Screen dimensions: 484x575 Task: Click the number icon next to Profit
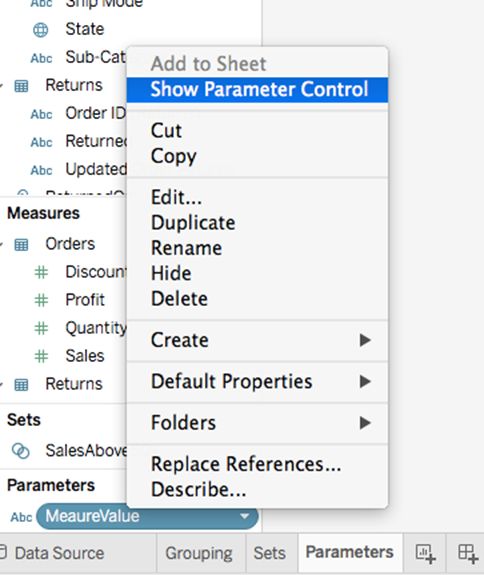41,300
